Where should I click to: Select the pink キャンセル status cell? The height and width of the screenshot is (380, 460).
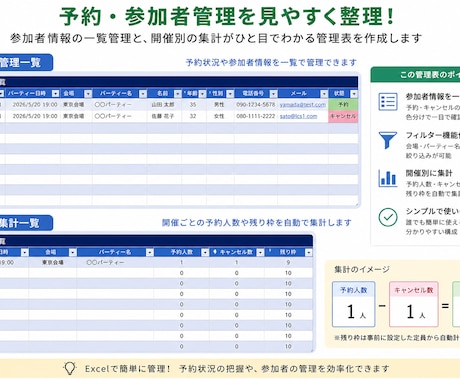pos(343,116)
